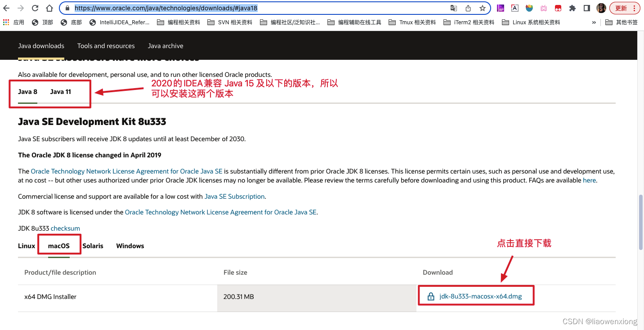Download jdk-8u333-macosx-x64.dmg
The width and height of the screenshot is (644, 330).
480,296
